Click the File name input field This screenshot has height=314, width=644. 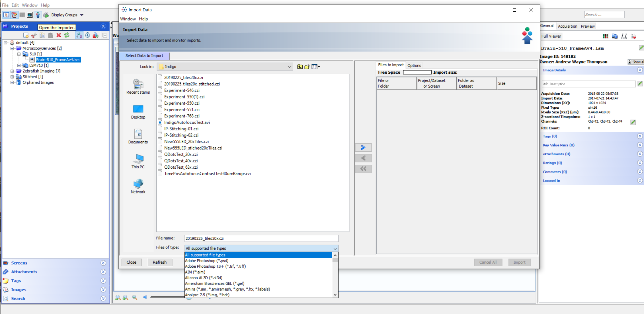click(x=261, y=238)
